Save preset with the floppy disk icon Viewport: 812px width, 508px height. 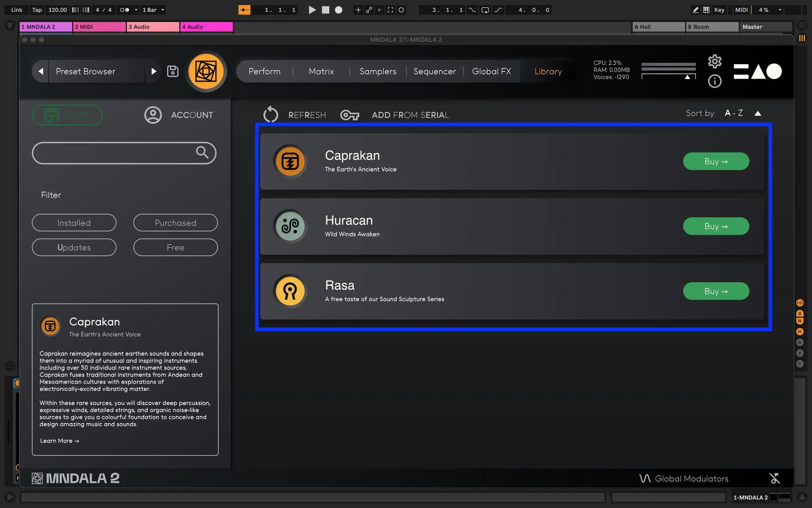tap(173, 71)
